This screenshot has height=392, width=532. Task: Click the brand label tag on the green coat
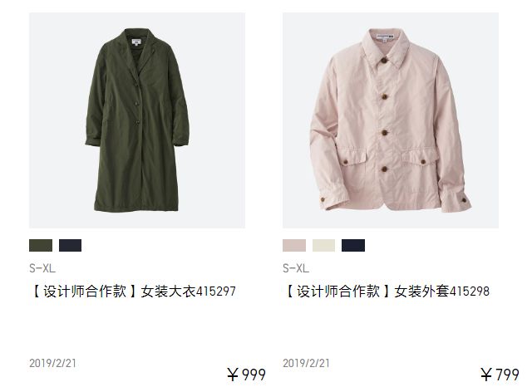tap(136, 42)
